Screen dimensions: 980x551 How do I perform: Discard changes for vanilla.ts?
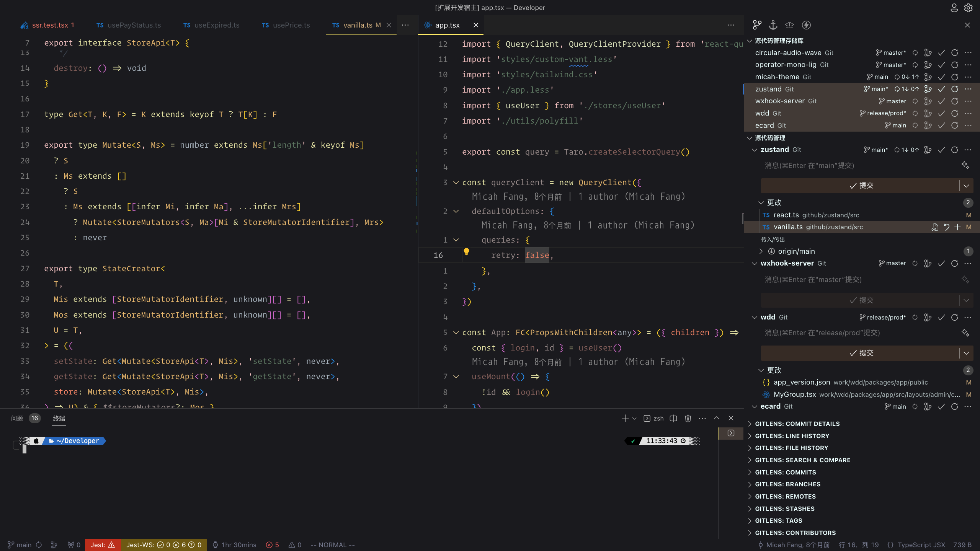click(x=946, y=227)
